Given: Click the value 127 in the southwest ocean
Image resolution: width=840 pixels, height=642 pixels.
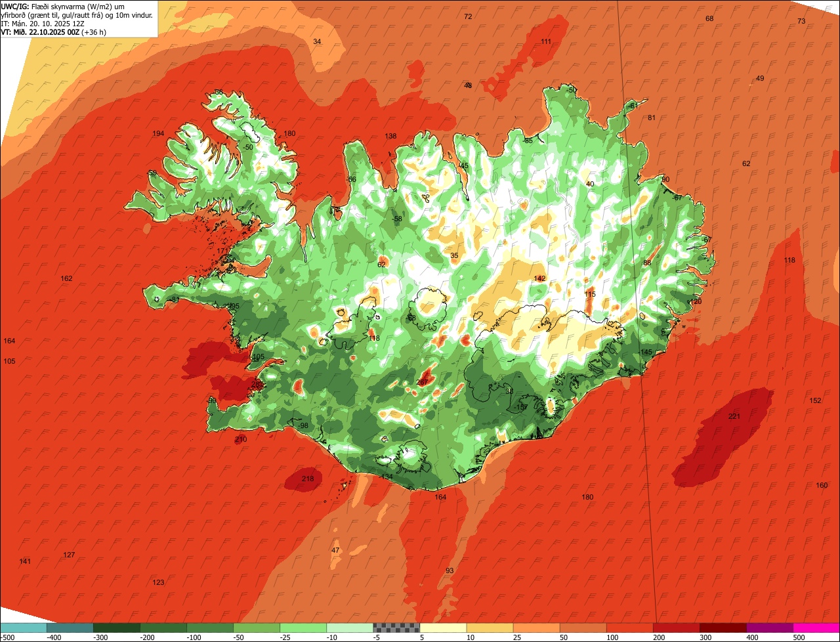Looking at the screenshot, I should tap(69, 555).
